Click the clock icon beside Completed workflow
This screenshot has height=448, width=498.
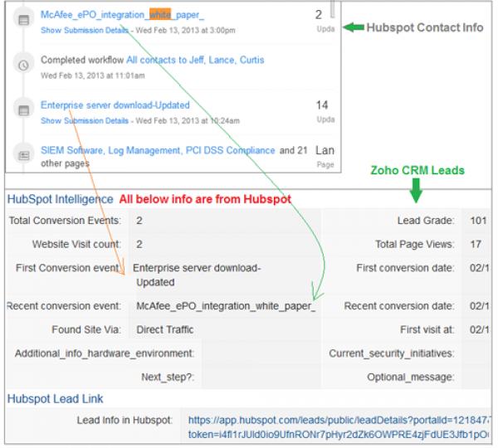click(x=24, y=65)
